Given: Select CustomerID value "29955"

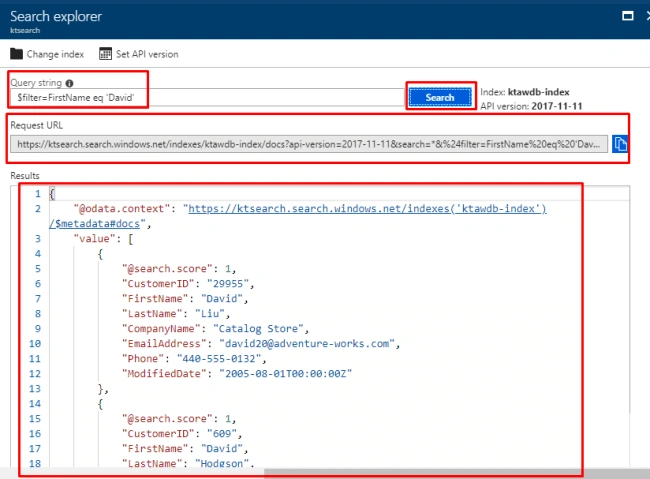Looking at the screenshot, I should click(228, 284).
